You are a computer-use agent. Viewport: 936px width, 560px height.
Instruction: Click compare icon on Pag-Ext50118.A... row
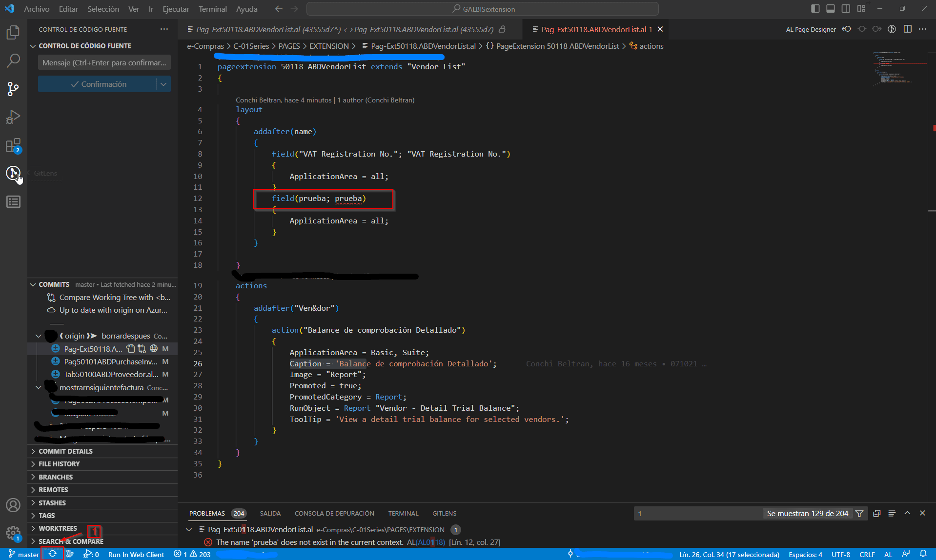[x=142, y=349]
